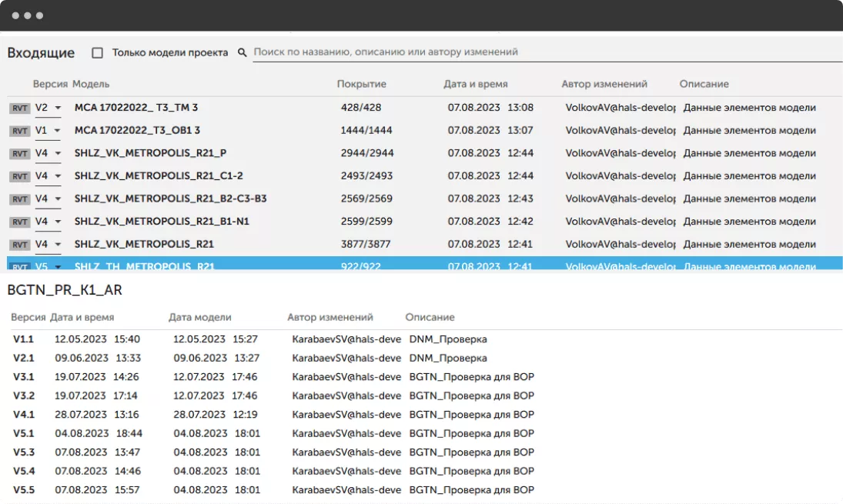
Task: Expand V1 version dropdown for MCA 17022022_T3_OB1 3
Action: click(56, 131)
